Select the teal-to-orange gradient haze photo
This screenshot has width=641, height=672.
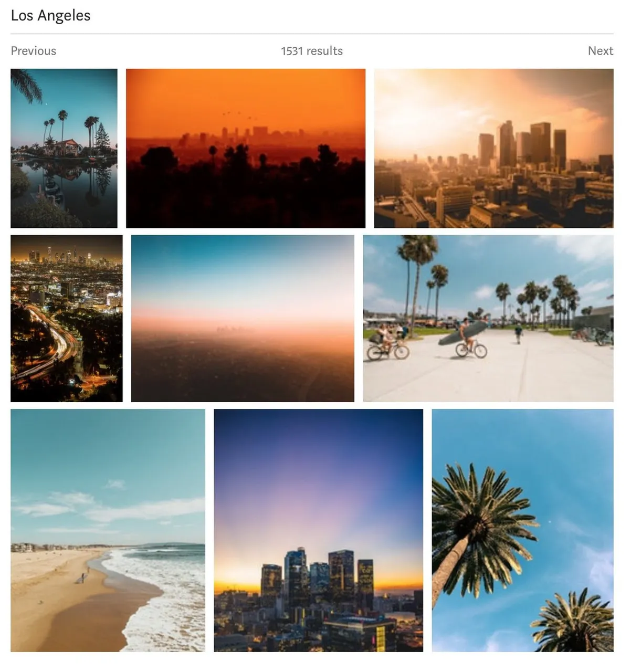click(x=243, y=319)
